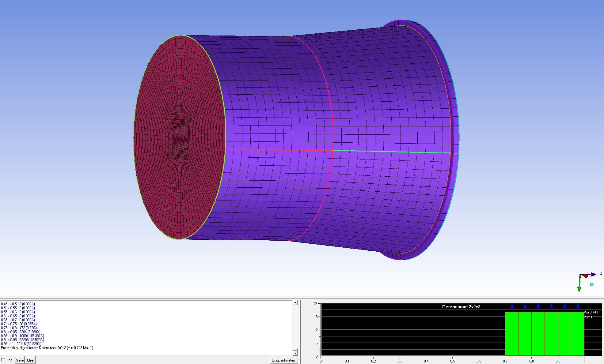The height and width of the screenshot is (364, 604).
Task: Click the Z axis of orientation triad
Action: click(x=593, y=274)
